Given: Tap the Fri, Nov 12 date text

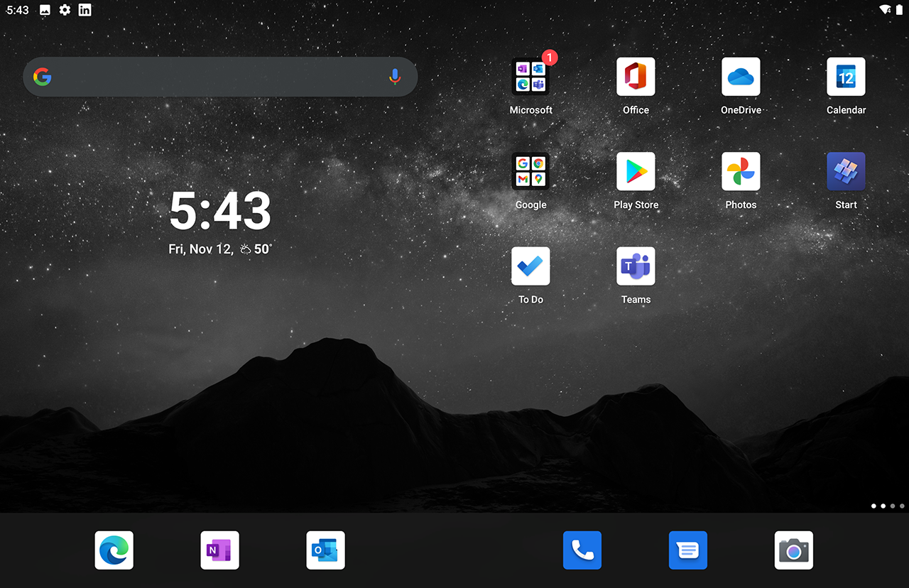Looking at the screenshot, I should point(200,249).
